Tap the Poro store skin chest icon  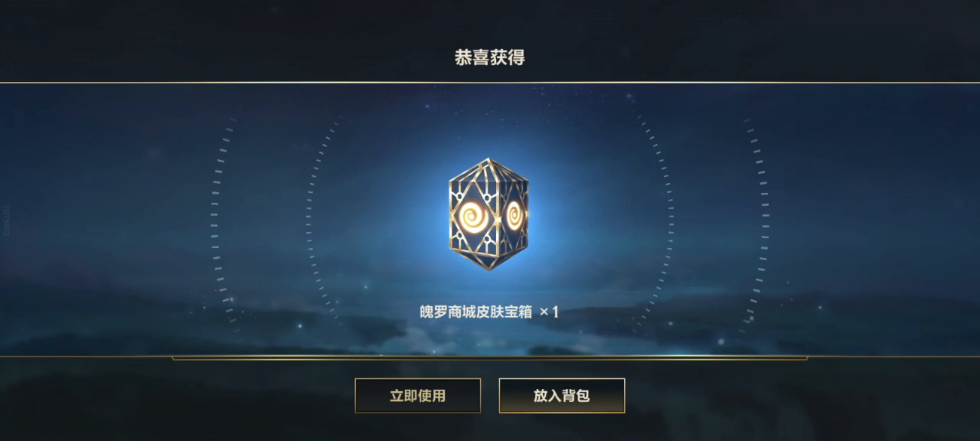click(x=488, y=214)
